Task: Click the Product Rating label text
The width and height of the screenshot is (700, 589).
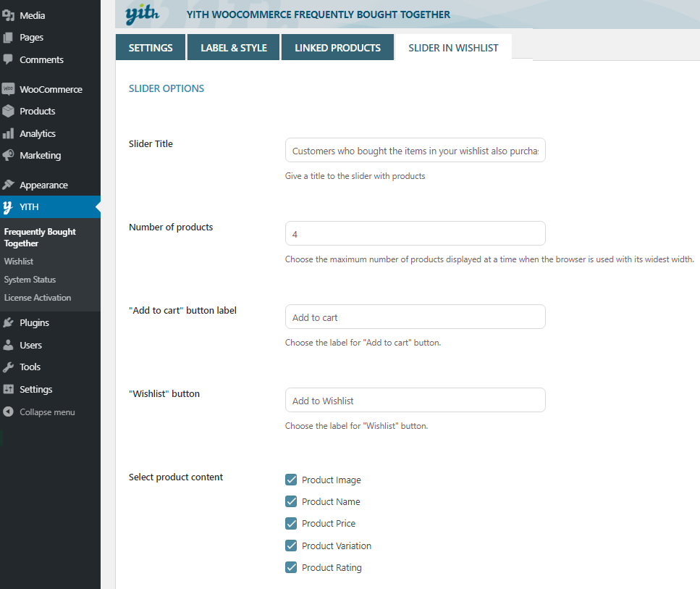Action: point(332,567)
